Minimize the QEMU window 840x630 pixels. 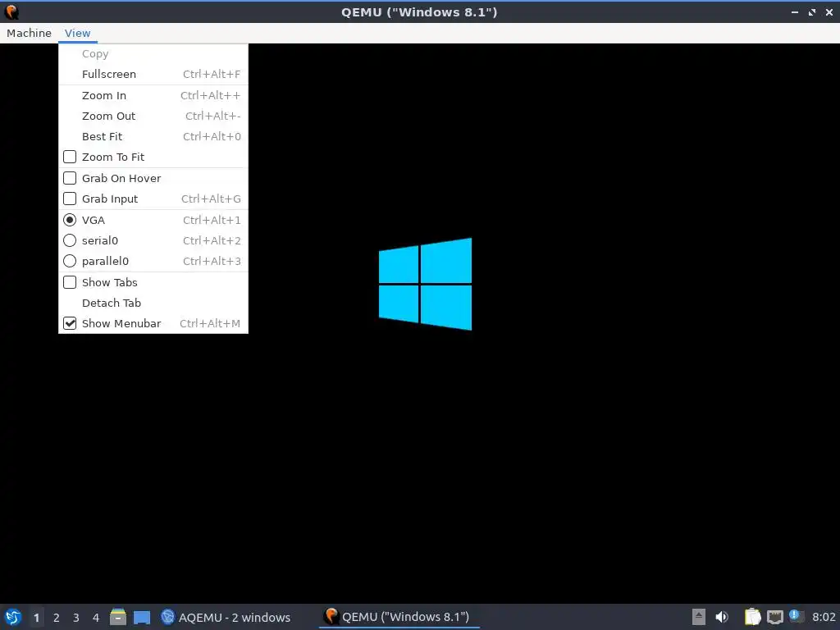tap(795, 11)
